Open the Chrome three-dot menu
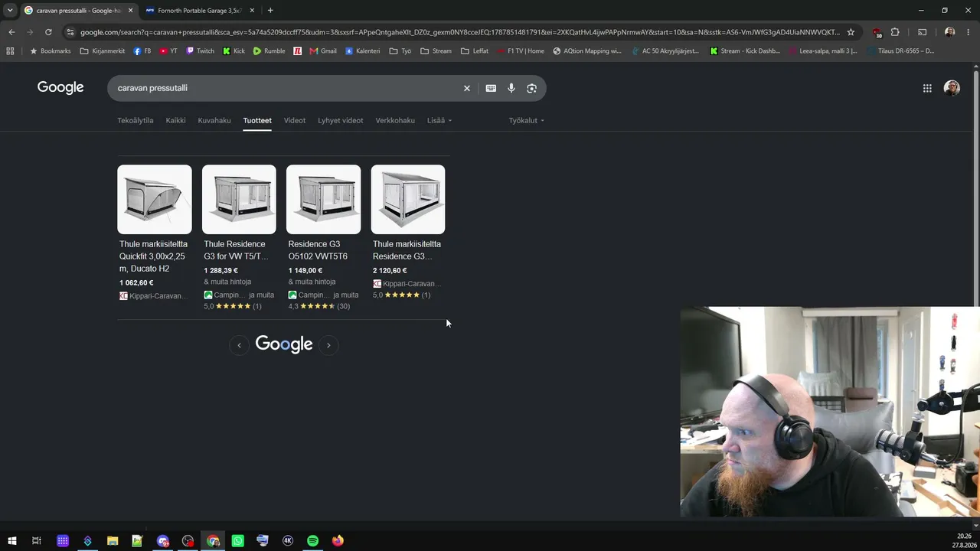The width and height of the screenshot is (980, 551). click(969, 32)
